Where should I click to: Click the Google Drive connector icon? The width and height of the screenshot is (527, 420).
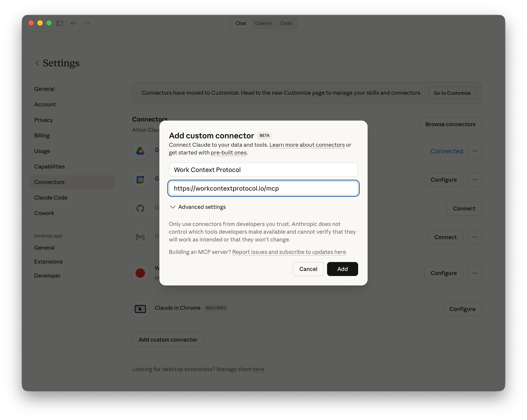(x=140, y=151)
